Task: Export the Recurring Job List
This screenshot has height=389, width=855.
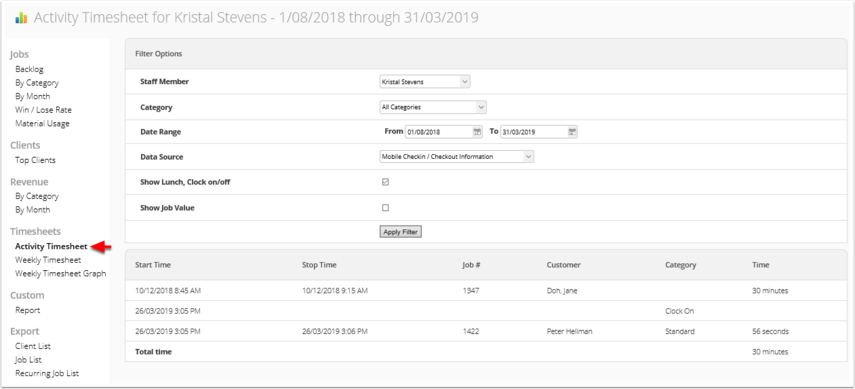Action: pyautogui.click(x=47, y=373)
